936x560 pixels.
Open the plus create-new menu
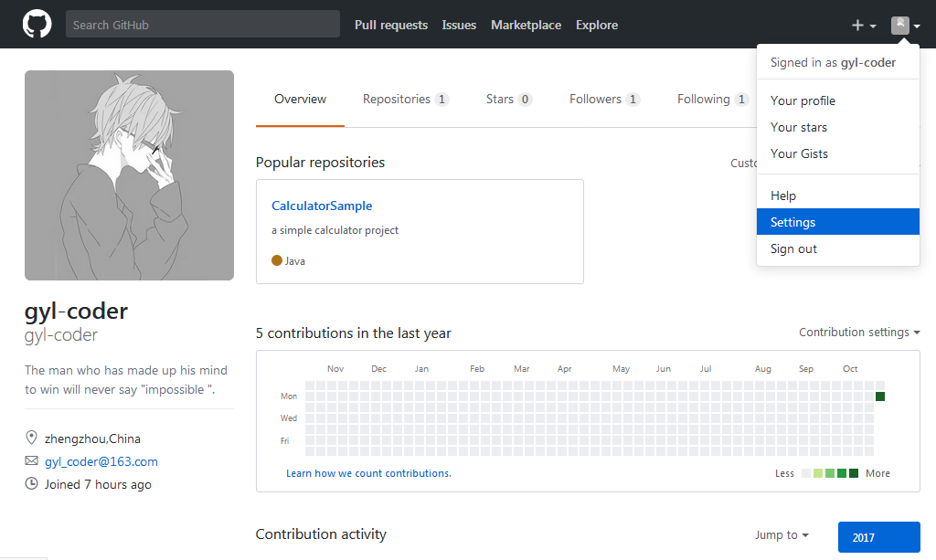(864, 26)
